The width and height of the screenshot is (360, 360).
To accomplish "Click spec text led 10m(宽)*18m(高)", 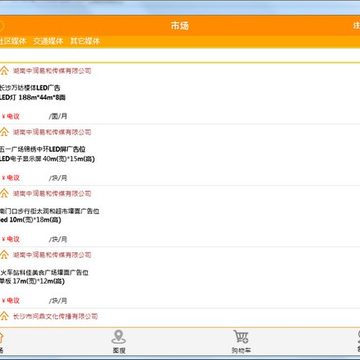I will point(30,220).
